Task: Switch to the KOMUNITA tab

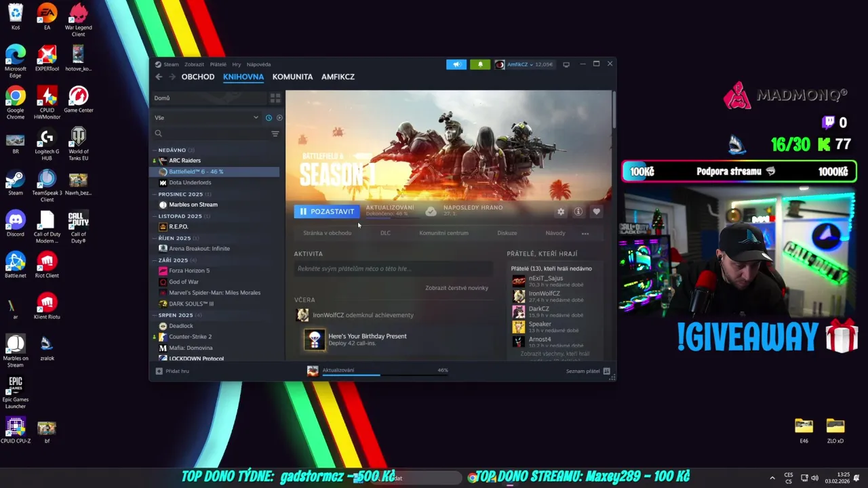Action: click(x=292, y=77)
